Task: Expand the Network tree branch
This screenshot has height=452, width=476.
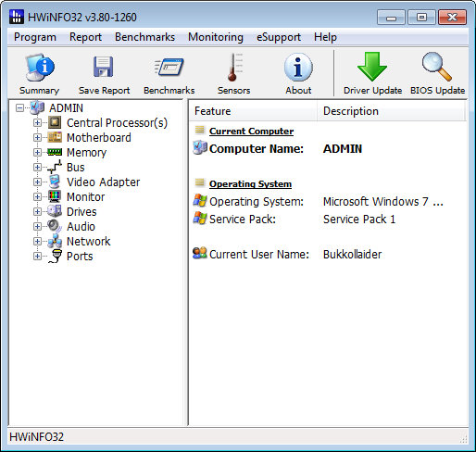Action: point(37,242)
